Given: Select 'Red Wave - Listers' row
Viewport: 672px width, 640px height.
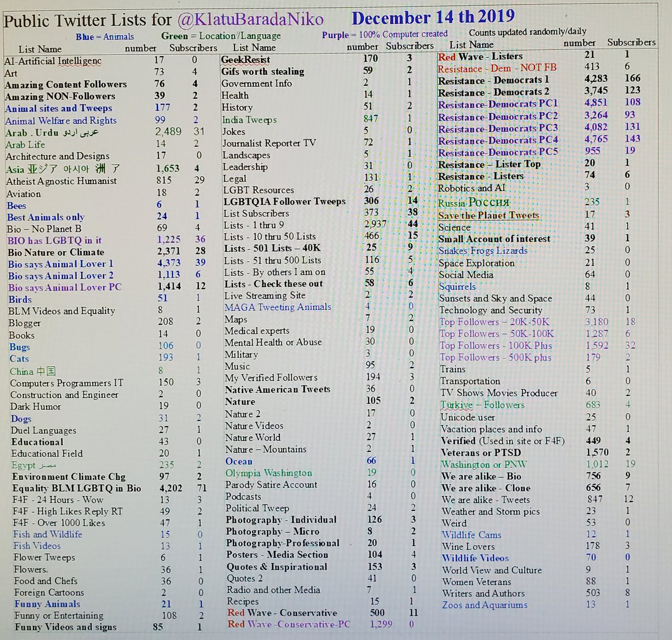Looking at the screenshot, I should coord(535,56).
